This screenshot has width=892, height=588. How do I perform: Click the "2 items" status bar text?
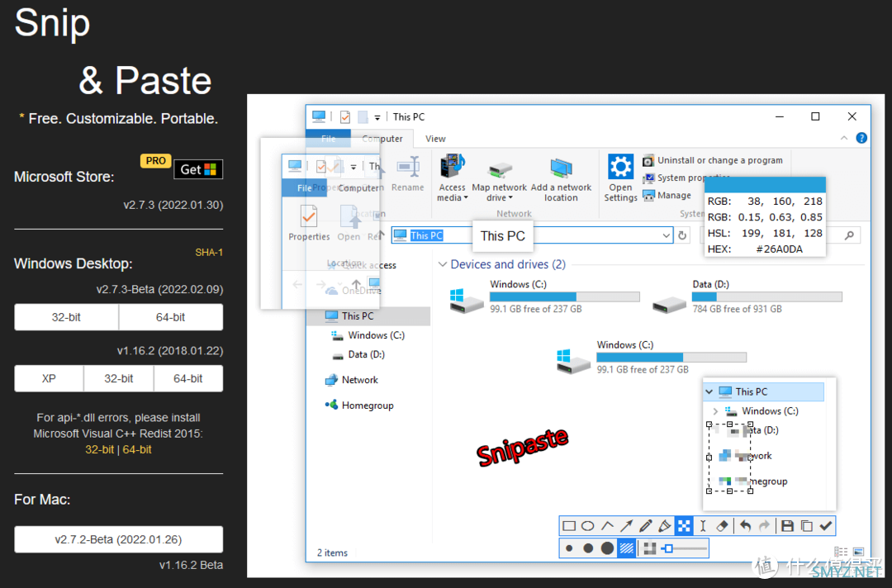[x=332, y=552]
